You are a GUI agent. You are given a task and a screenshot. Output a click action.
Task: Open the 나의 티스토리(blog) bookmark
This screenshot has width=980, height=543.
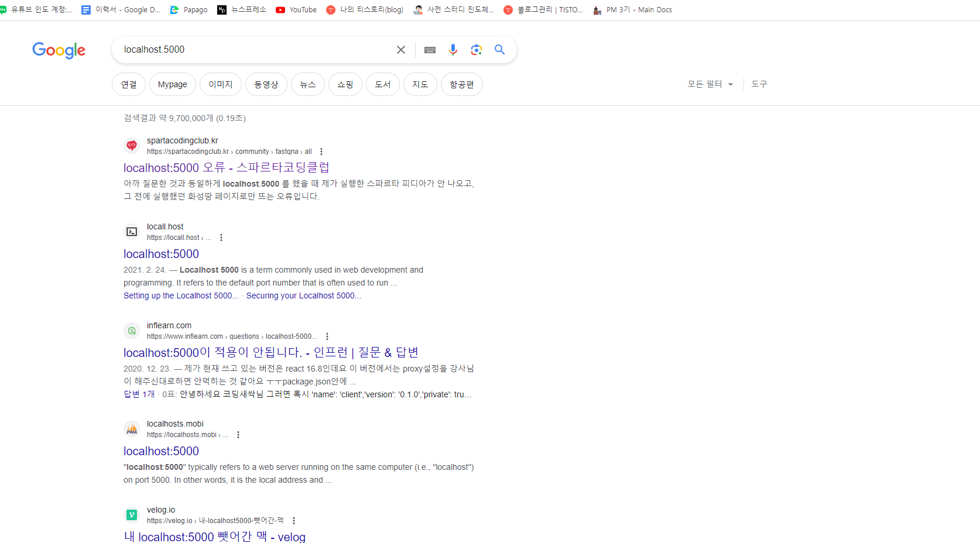tap(365, 10)
